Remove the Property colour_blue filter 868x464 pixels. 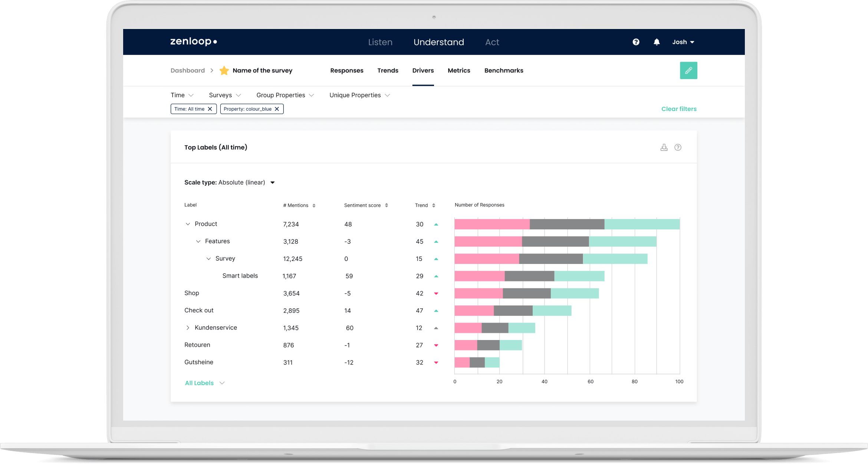pos(277,108)
